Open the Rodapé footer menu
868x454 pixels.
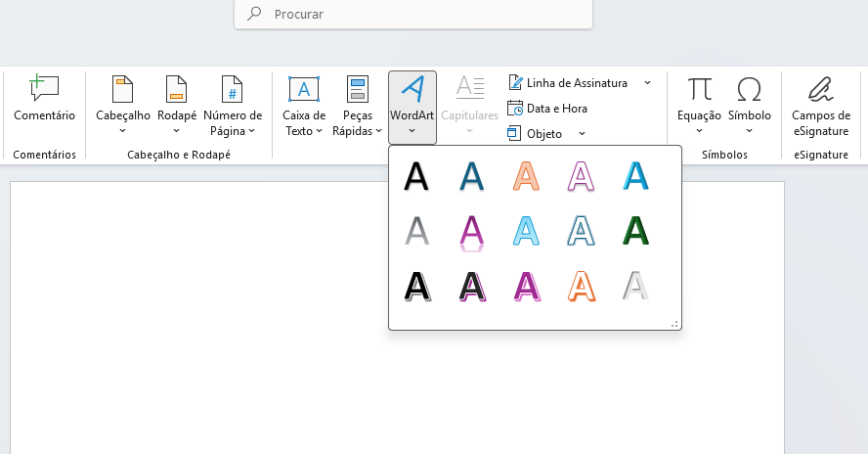coord(177,106)
